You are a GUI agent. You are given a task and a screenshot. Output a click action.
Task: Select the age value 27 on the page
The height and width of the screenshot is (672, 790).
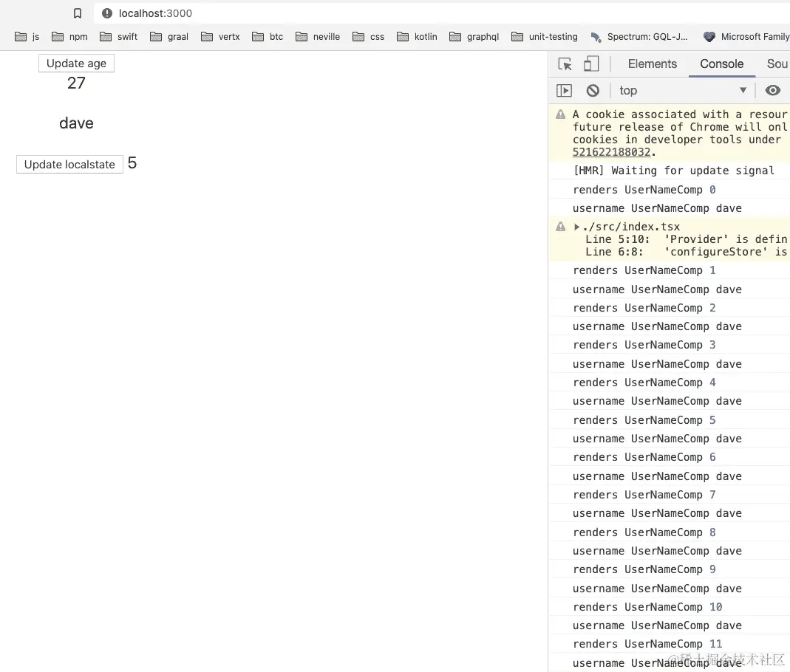tap(77, 83)
